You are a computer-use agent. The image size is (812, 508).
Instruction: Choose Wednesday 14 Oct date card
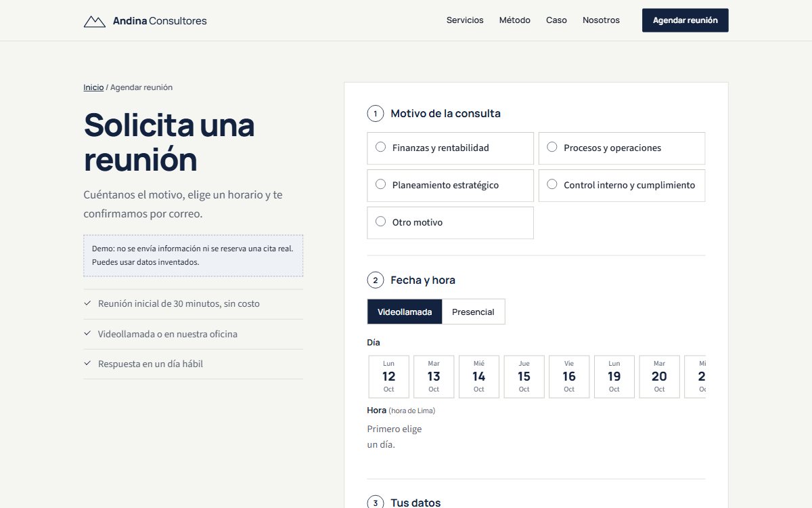(479, 377)
